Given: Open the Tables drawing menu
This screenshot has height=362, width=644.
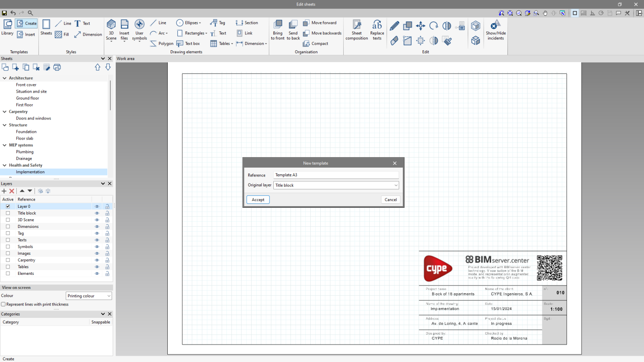Looking at the screenshot, I should pyautogui.click(x=221, y=44).
